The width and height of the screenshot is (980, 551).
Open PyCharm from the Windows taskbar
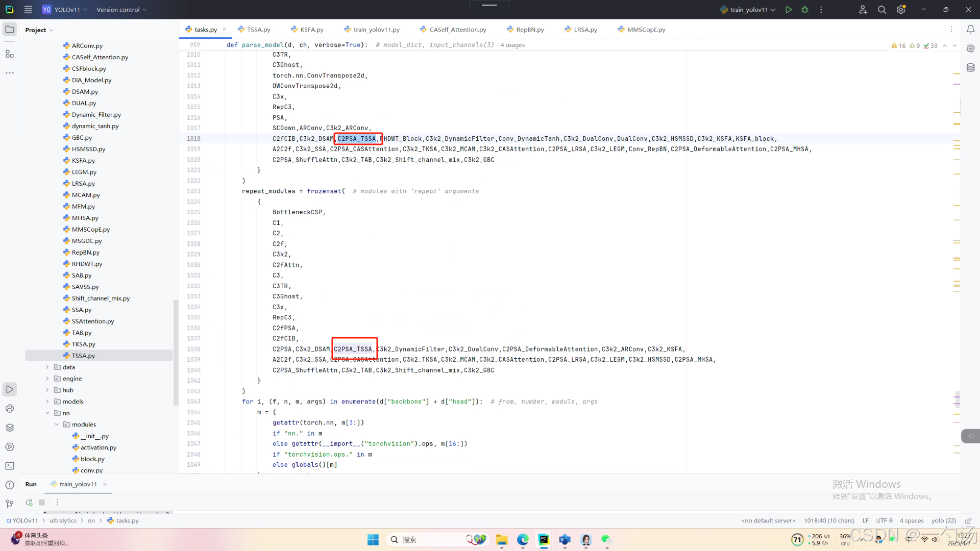(x=544, y=539)
